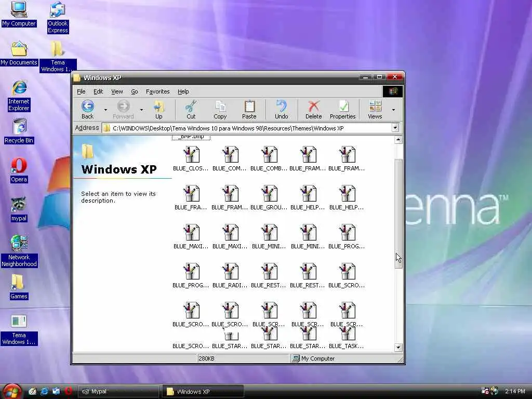Click the Cut scissors toolbar icon
The height and width of the screenshot is (399, 532).
click(191, 109)
